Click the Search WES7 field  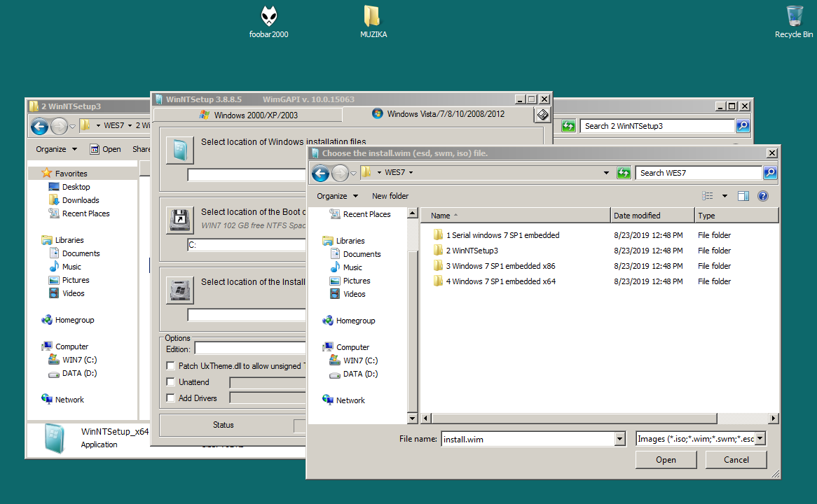coord(699,173)
